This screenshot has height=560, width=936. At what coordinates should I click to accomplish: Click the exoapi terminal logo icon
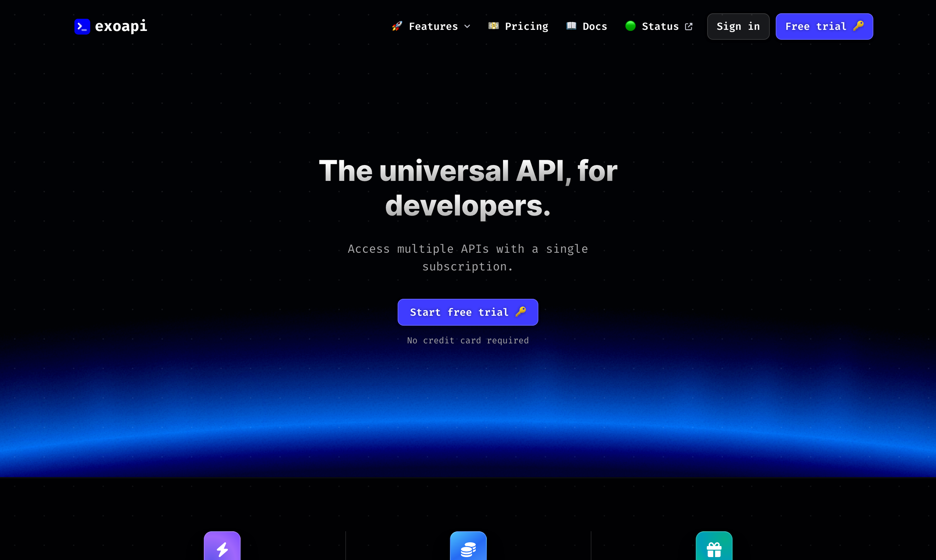pyautogui.click(x=82, y=27)
